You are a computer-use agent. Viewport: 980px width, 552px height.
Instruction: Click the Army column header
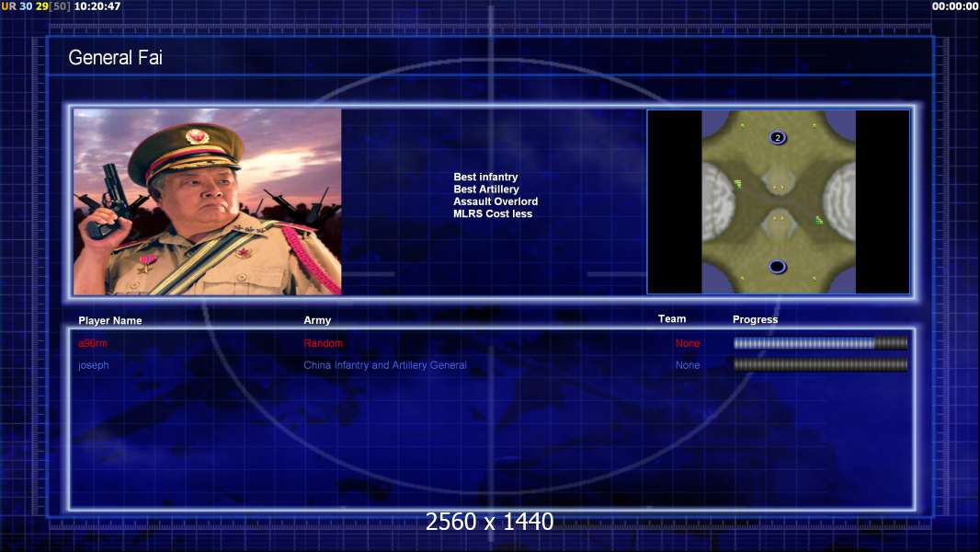[x=317, y=320]
